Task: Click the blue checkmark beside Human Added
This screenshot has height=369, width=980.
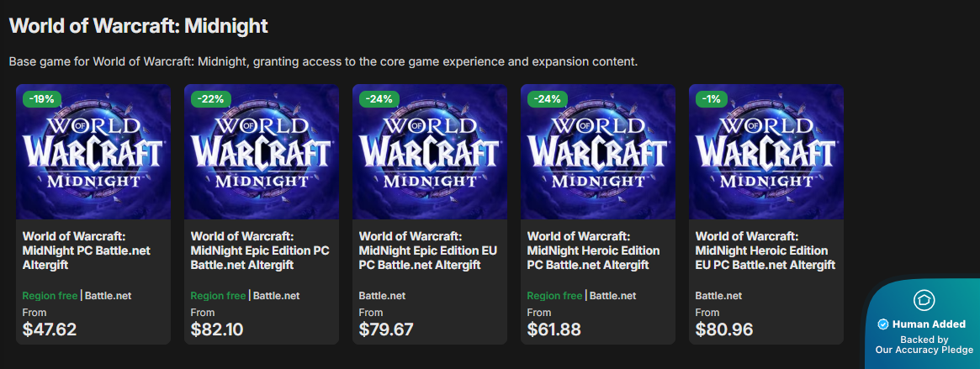Action: (883, 324)
